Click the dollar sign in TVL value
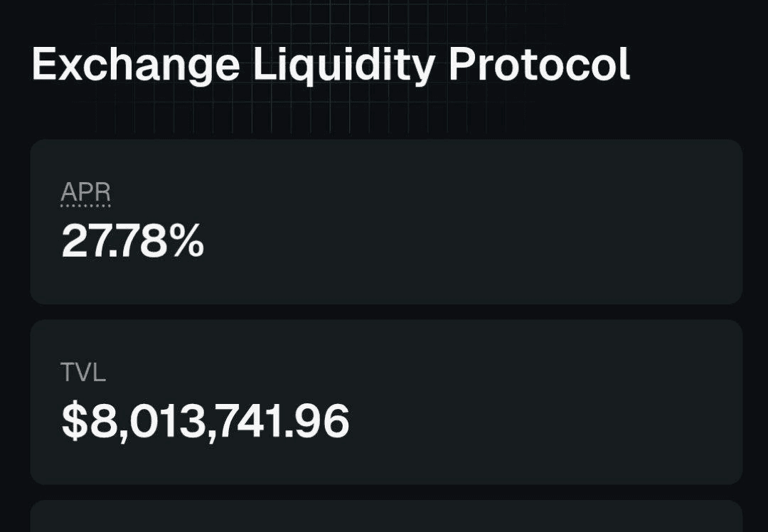This screenshot has height=532, width=768. click(x=75, y=421)
